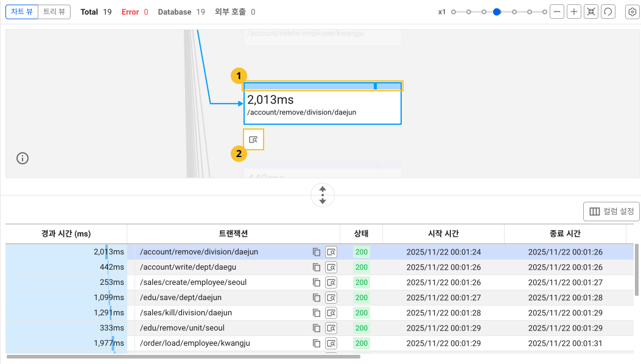
Task: Click the fit-to-screen collapse arrows icon
Action: coord(590,12)
